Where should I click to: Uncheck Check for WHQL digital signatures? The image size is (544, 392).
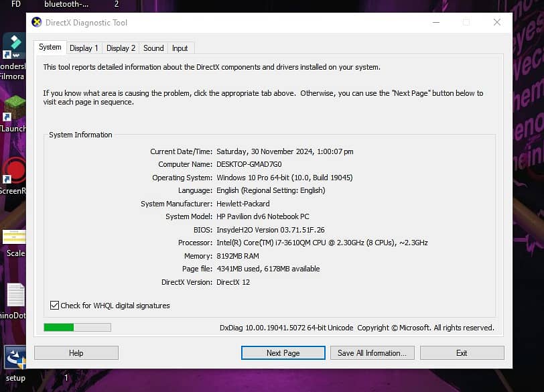click(x=55, y=306)
